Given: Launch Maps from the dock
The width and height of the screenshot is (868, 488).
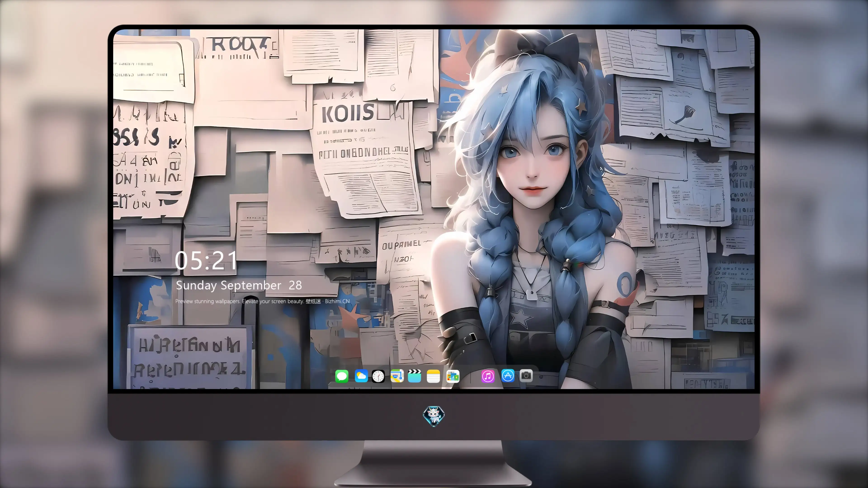Looking at the screenshot, I should (397, 376).
